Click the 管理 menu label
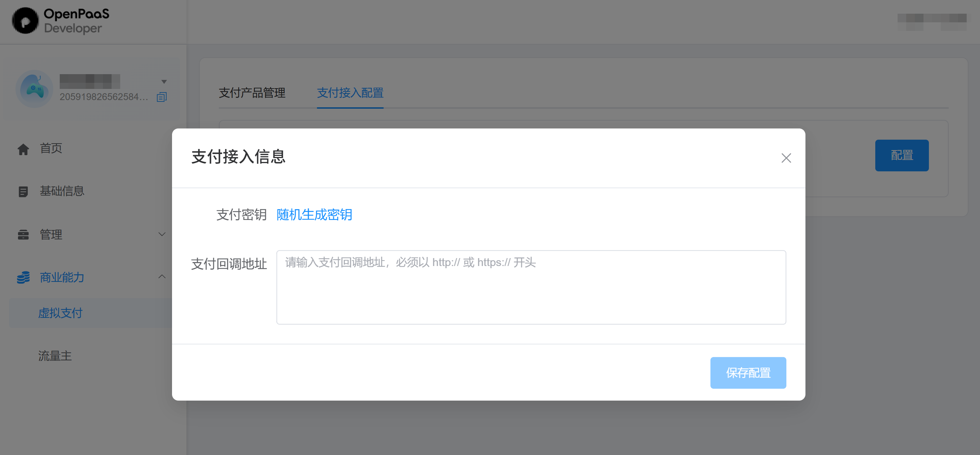Screen dimensions: 980x455 (51, 234)
